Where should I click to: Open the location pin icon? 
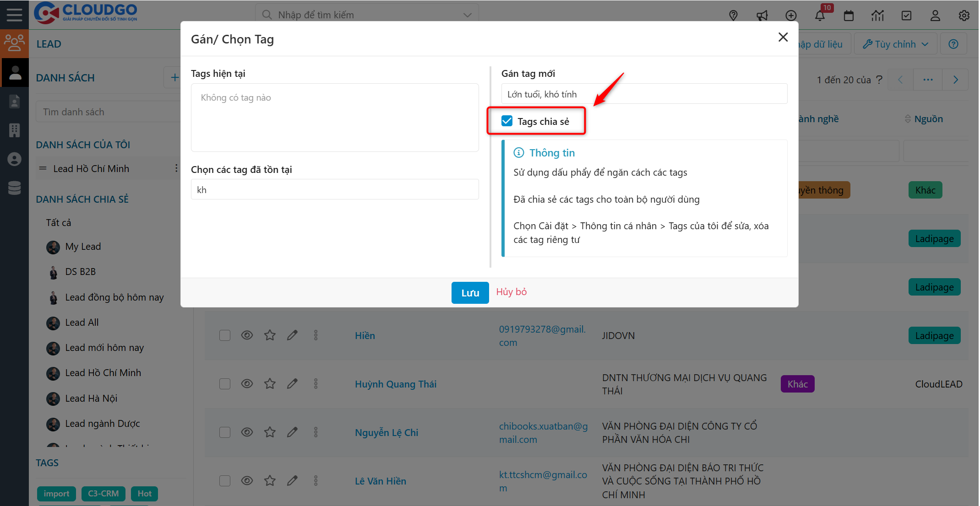tap(733, 16)
